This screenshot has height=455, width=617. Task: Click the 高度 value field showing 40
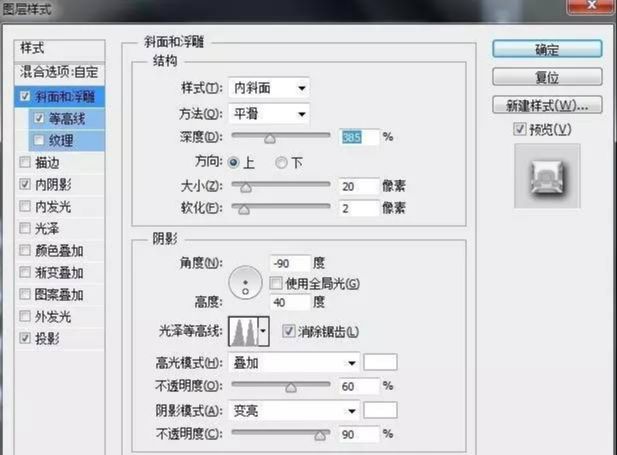tap(290, 302)
